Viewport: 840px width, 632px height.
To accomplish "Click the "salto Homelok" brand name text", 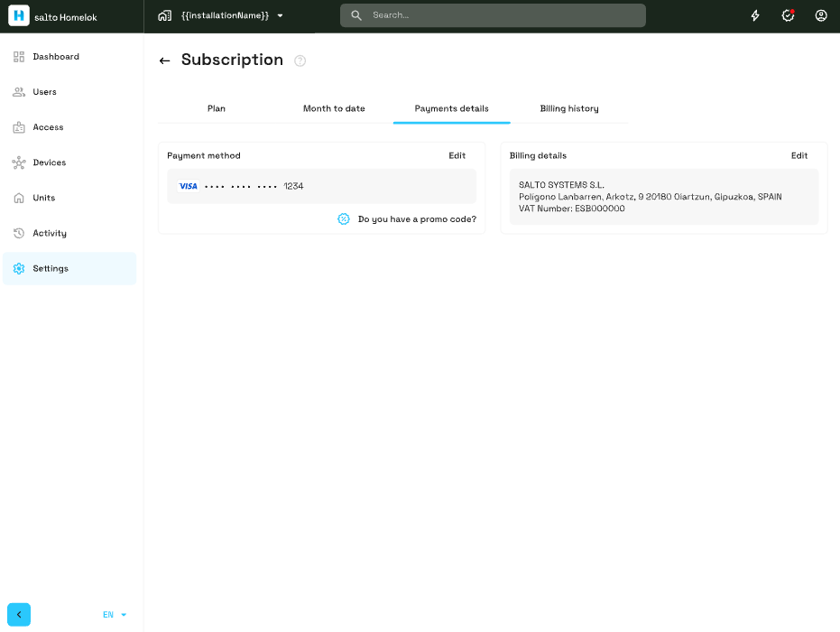I will (65, 17).
